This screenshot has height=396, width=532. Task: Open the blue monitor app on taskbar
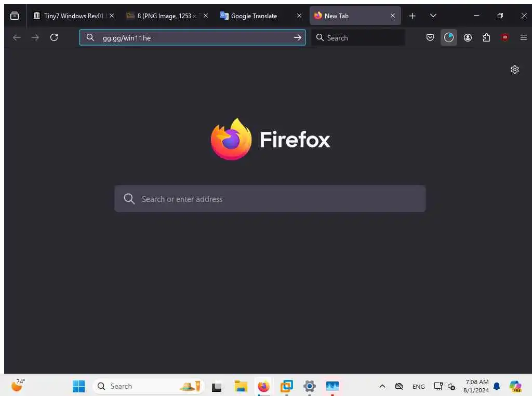(x=332, y=386)
